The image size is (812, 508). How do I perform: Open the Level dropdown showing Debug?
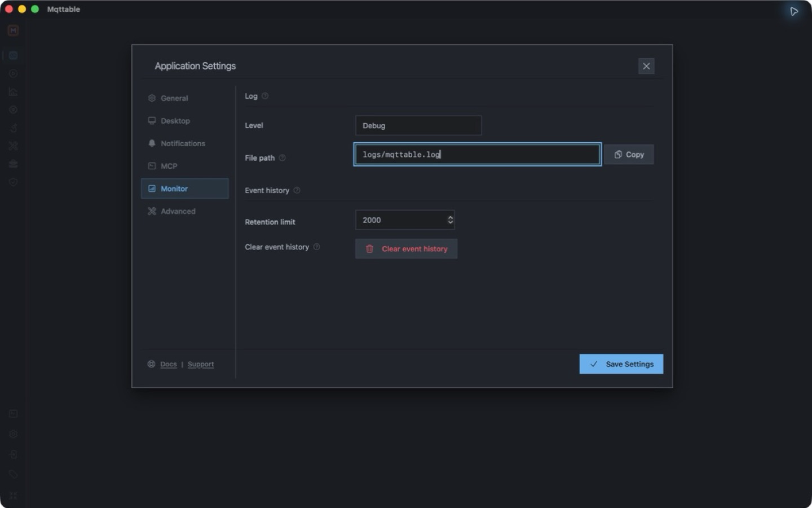[x=418, y=125]
